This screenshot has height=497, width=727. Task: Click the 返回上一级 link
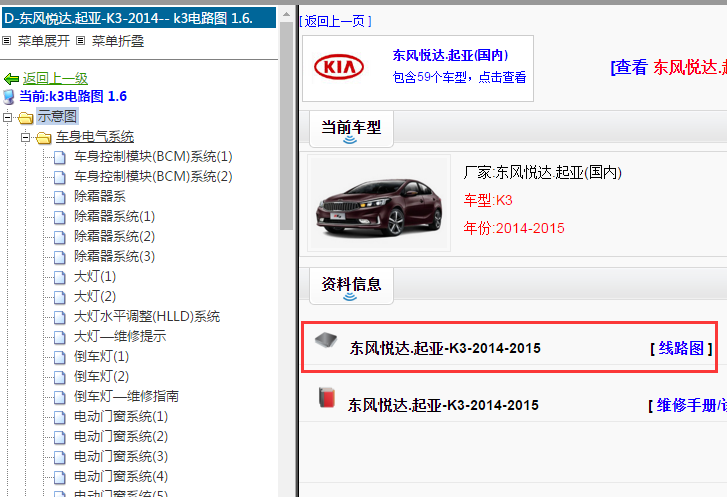(55, 78)
